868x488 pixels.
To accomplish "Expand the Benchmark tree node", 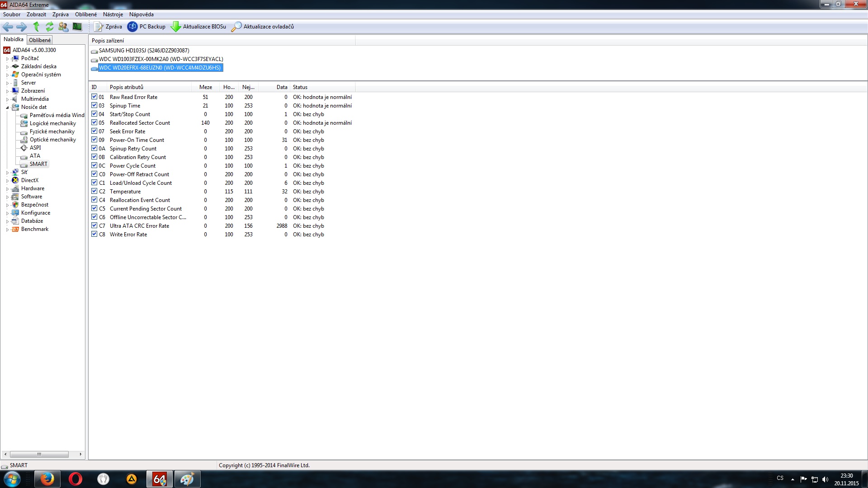I will [x=7, y=230].
